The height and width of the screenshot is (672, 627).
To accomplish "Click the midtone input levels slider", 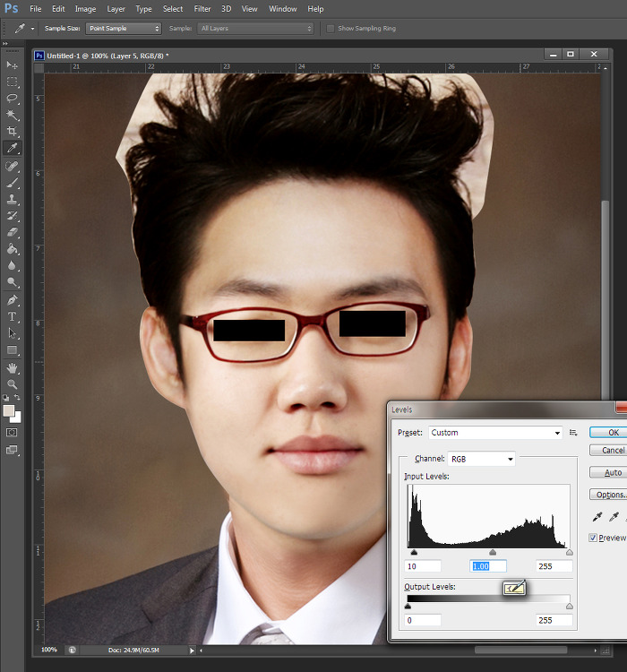I will tap(493, 553).
